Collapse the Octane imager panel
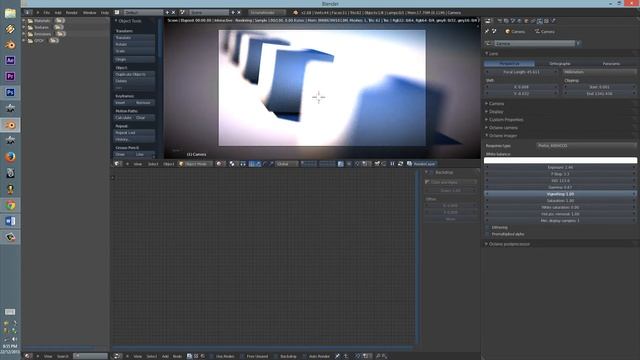The height and width of the screenshot is (360, 640). pyautogui.click(x=487, y=136)
